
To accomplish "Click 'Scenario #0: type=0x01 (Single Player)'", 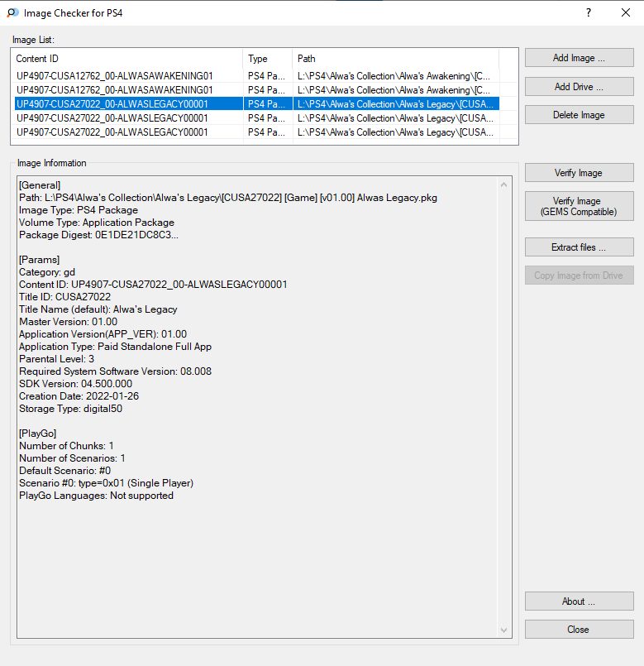I will 106,483.
